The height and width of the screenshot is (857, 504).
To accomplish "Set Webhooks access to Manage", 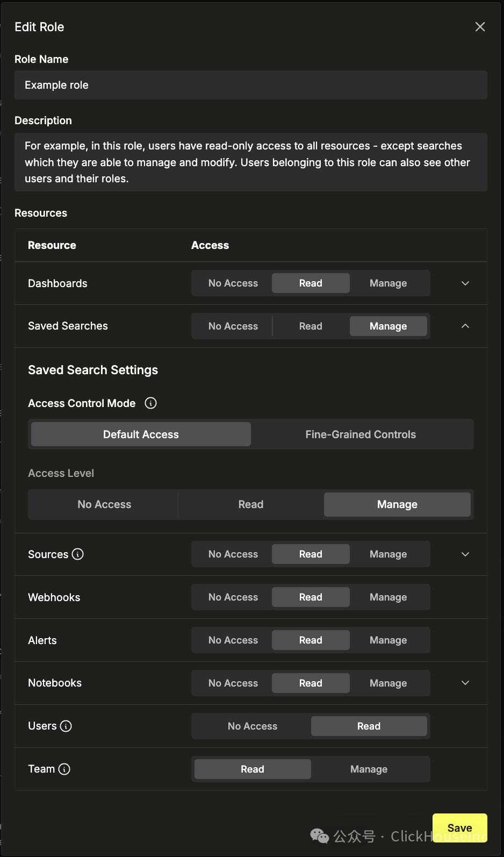I will click(388, 597).
